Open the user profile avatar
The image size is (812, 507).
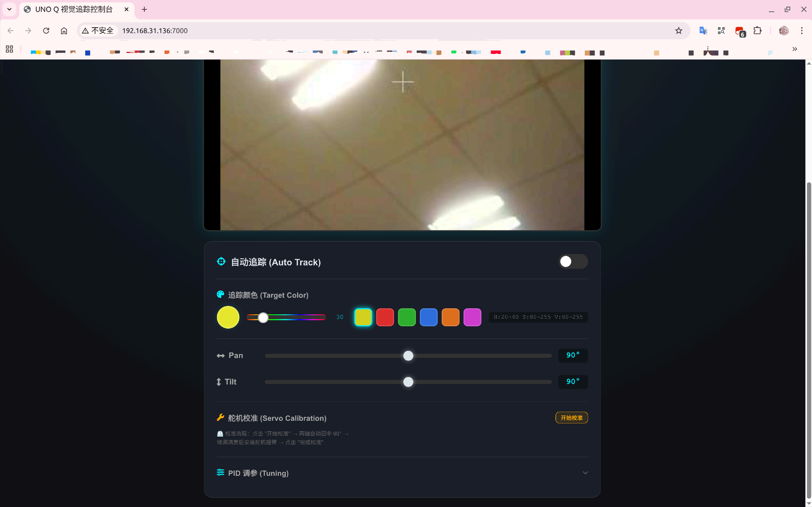tap(784, 31)
